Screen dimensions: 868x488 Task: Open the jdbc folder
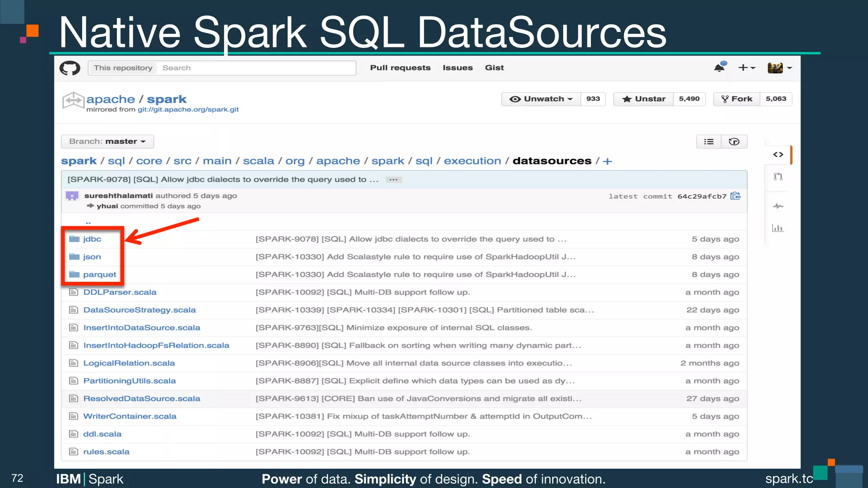point(92,239)
